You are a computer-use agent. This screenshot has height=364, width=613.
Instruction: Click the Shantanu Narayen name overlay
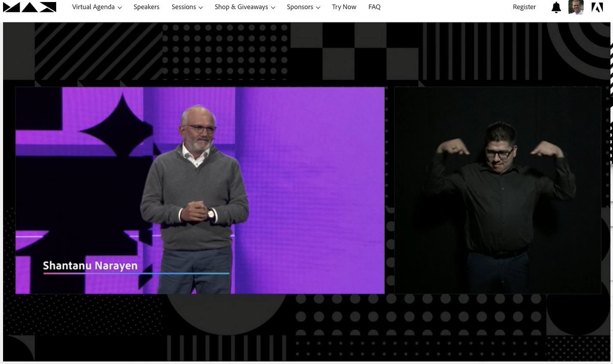tap(89, 265)
